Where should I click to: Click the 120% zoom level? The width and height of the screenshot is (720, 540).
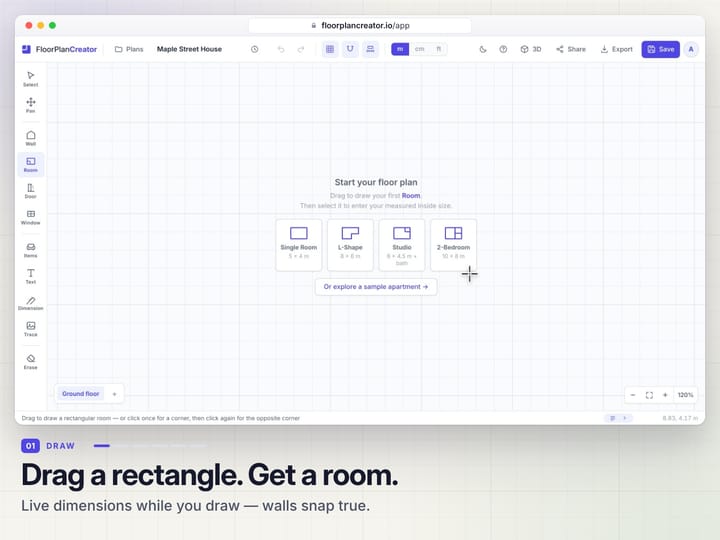click(x=686, y=395)
